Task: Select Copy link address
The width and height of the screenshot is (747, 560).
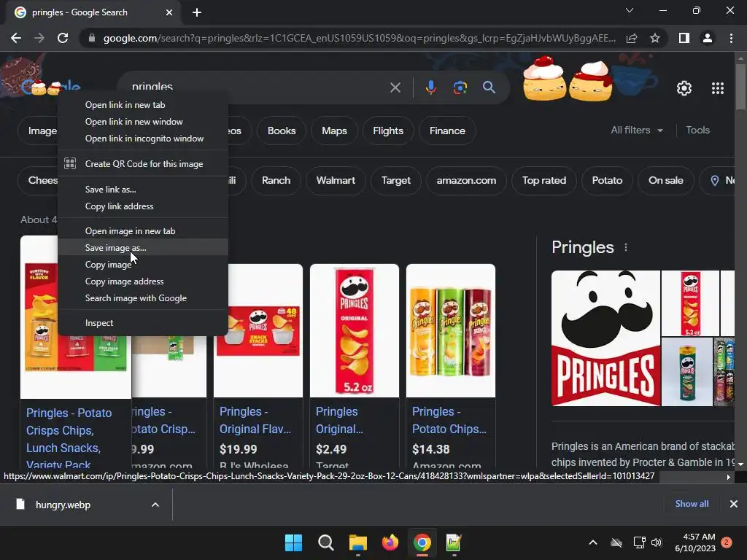Action: (x=143, y=206)
